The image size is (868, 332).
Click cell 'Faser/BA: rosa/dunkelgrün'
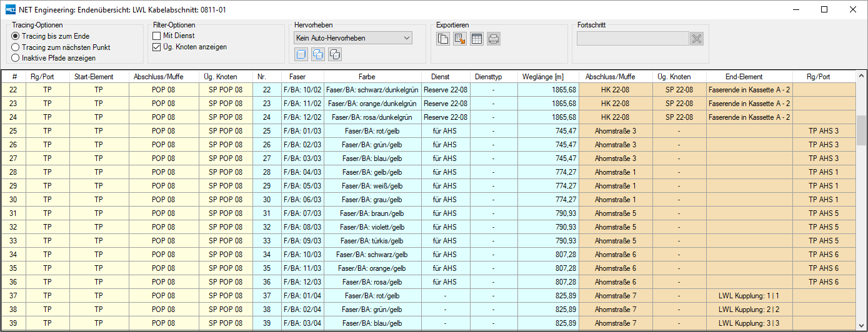click(372, 117)
